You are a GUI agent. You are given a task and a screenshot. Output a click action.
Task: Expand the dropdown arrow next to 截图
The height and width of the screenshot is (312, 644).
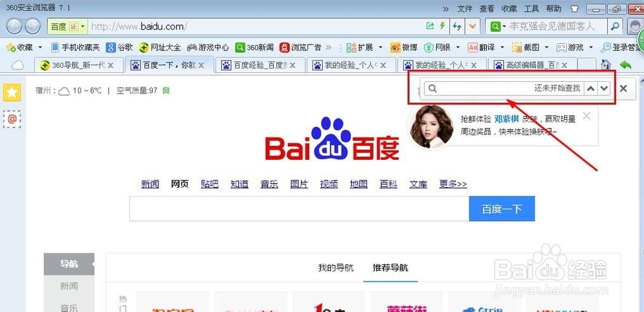coord(547,48)
